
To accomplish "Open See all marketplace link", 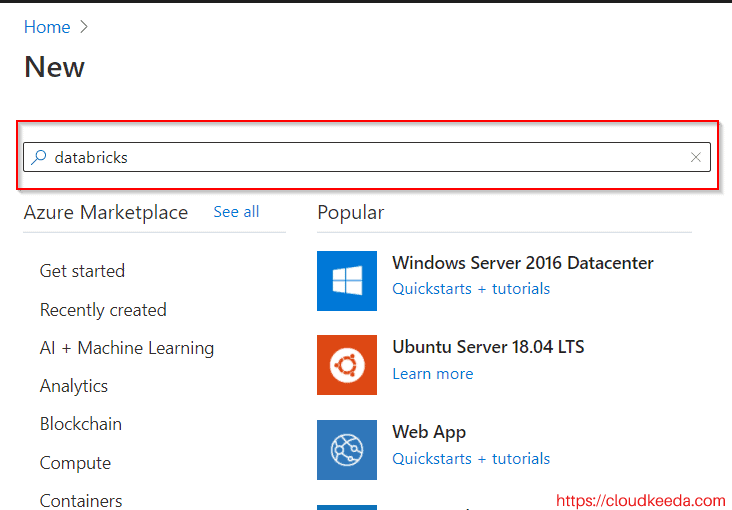I will point(236,212).
